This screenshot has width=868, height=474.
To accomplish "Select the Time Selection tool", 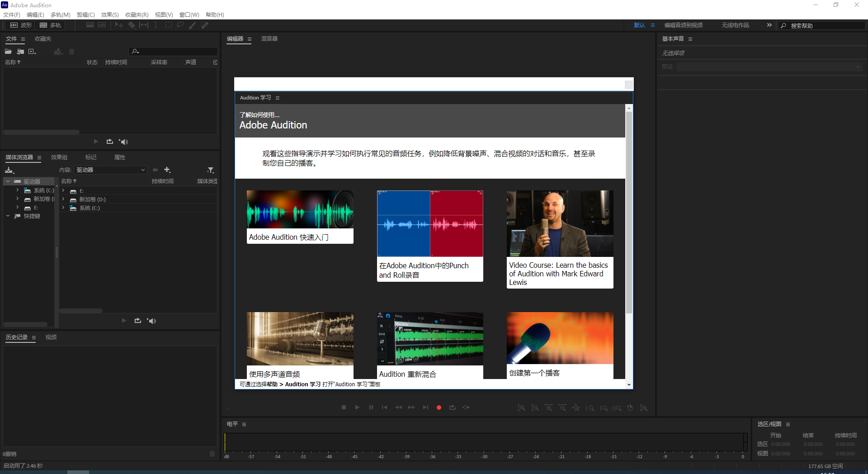I will click(x=155, y=25).
